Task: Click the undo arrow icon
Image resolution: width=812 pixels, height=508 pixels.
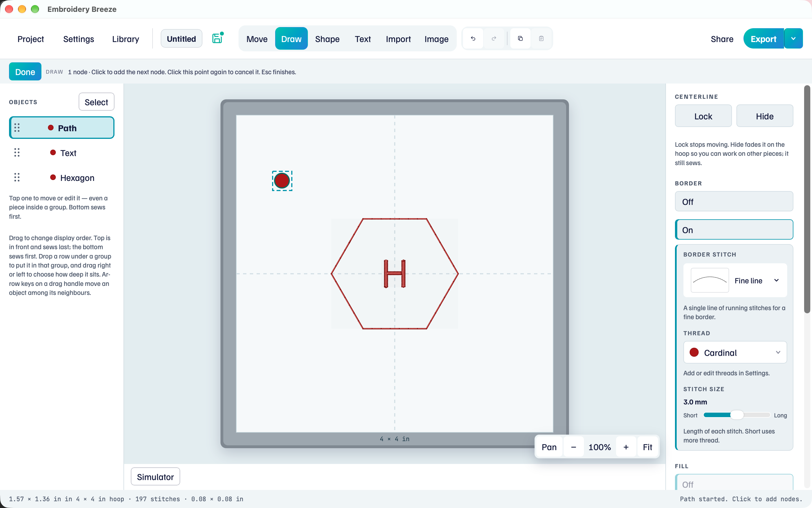Action: click(x=473, y=39)
